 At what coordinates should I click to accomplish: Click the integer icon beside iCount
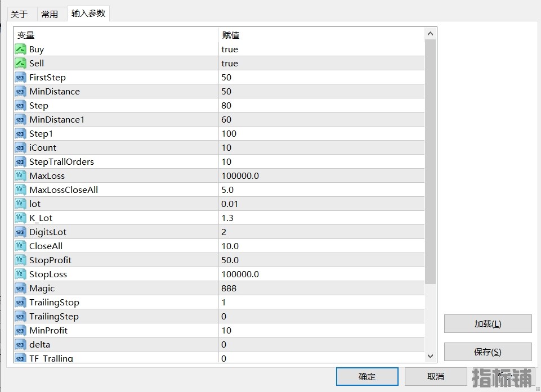point(20,148)
